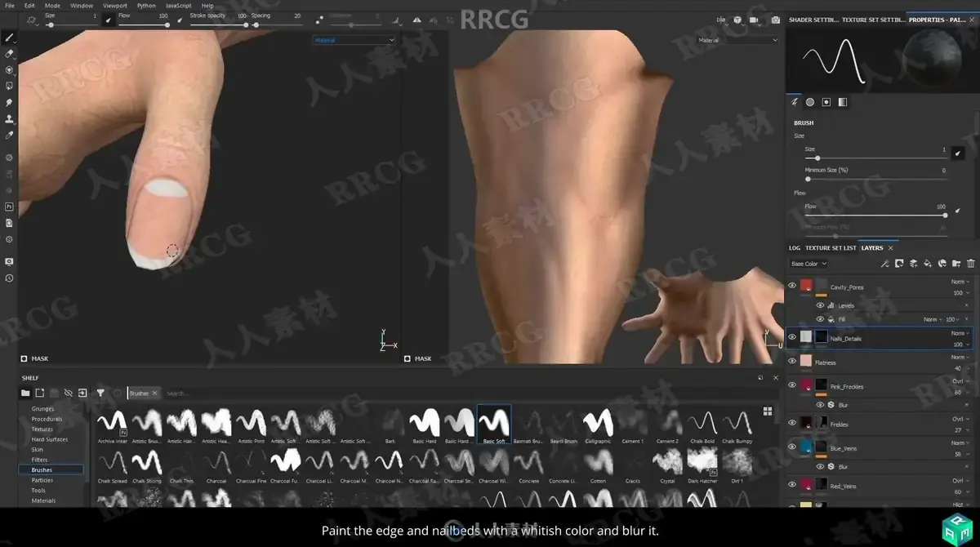
Task: Toggle Blur filter visibility under Blue_Veins
Action: click(820, 466)
